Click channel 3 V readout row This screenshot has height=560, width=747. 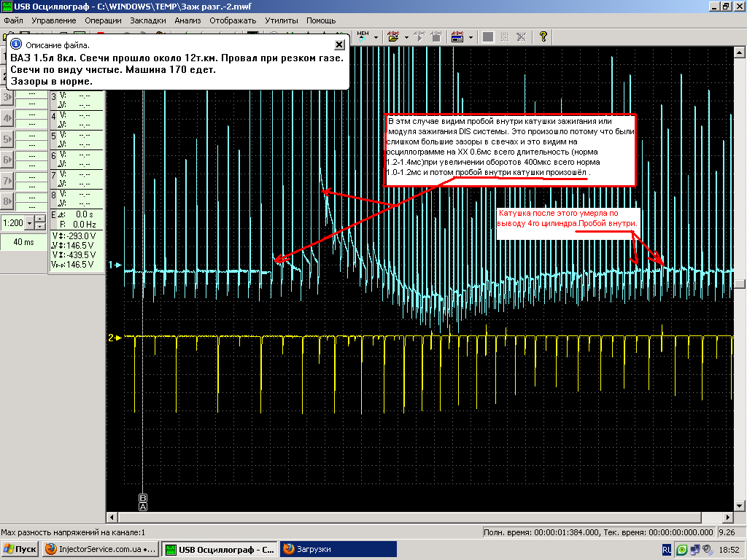76,96
